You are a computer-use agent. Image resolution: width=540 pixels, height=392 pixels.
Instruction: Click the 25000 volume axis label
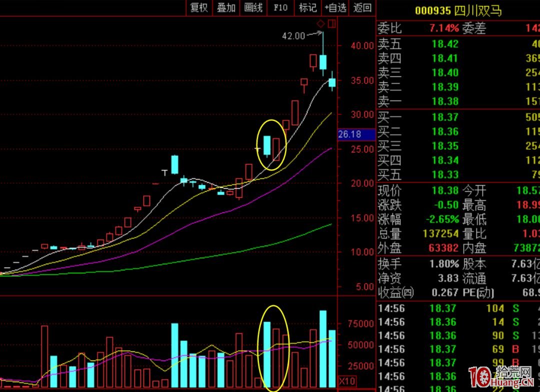tap(360, 366)
